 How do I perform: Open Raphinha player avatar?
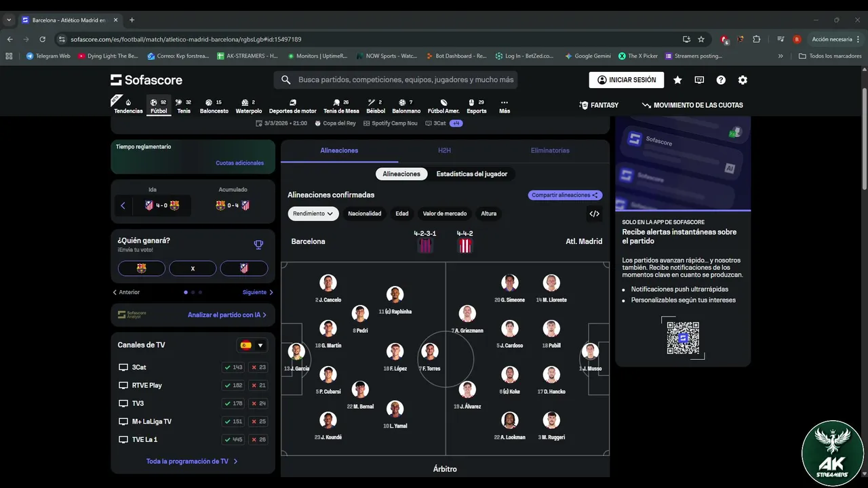point(395,295)
